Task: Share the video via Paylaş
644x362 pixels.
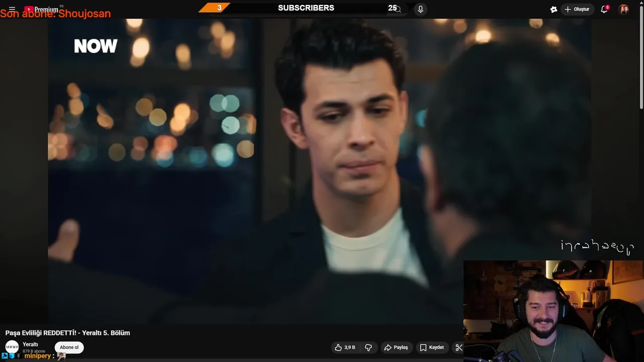Action: (396, 347)
